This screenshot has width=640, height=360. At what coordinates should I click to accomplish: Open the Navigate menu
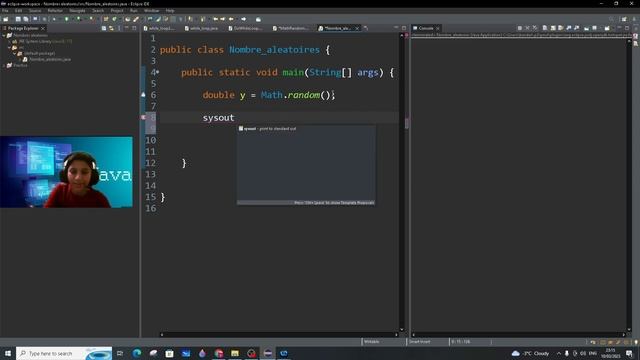pyautogui.click(x=77, y=11)
